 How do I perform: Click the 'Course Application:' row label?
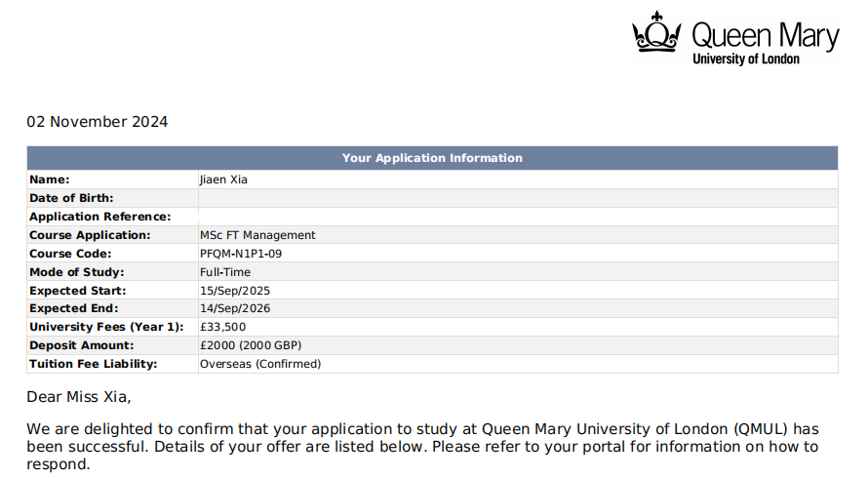[x=90, y=235]
